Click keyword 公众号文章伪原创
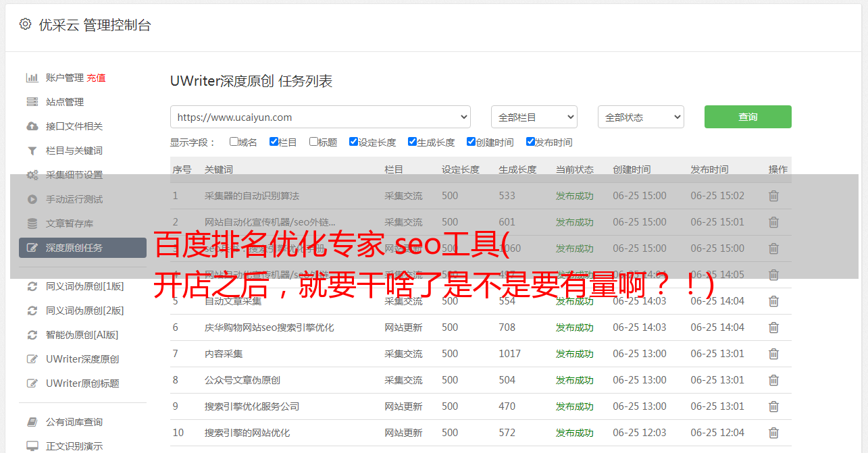This screenshot has width=868, height=453. pos(242,380)
